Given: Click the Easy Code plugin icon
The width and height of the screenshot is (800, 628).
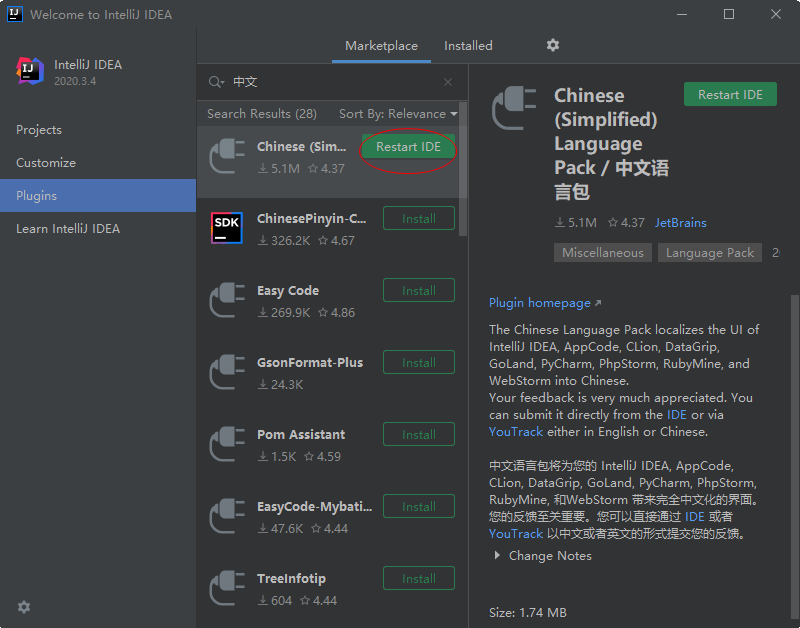Looking at the screenshot, I should coord(227,300).
